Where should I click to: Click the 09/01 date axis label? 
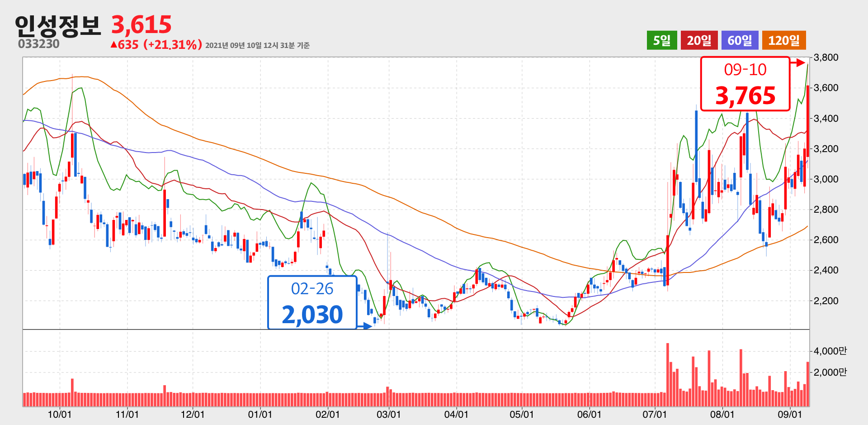click(x=790, y=415)
